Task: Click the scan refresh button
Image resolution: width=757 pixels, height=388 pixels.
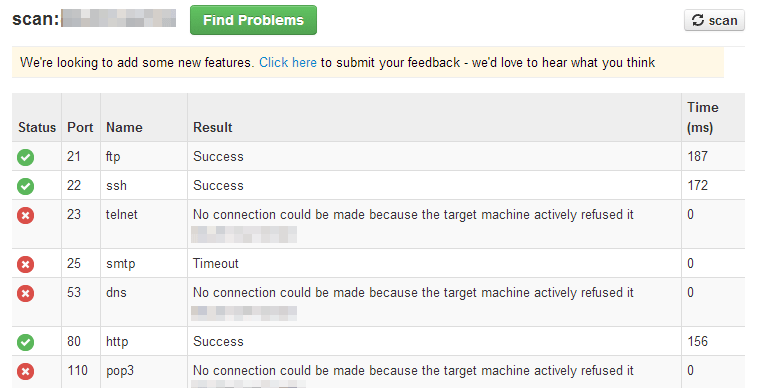Action: 714,20
